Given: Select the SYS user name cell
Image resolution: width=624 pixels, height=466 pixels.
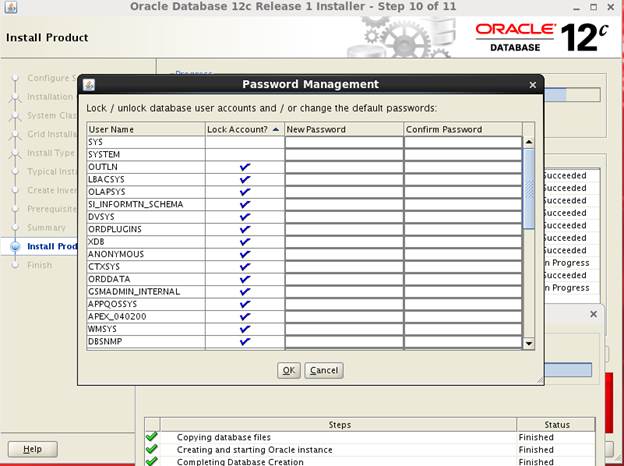Looking at the screenshot, I should pyautogui.click(x=146, y=142).
